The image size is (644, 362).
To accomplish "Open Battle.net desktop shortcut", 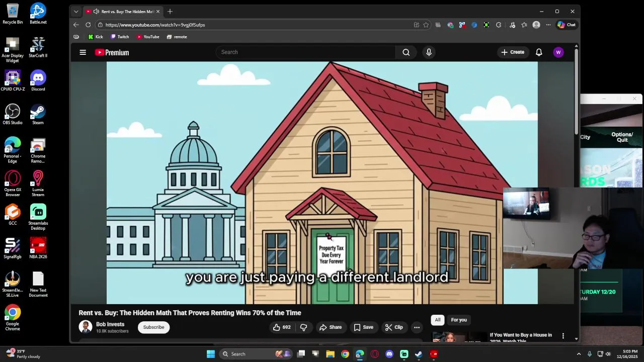I will (x=38, y=14).
